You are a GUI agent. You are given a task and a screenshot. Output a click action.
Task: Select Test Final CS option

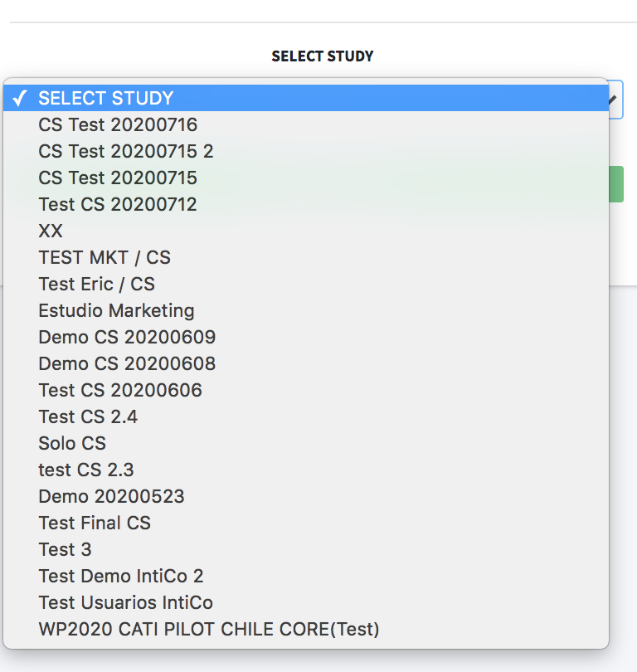coord(306,523)
